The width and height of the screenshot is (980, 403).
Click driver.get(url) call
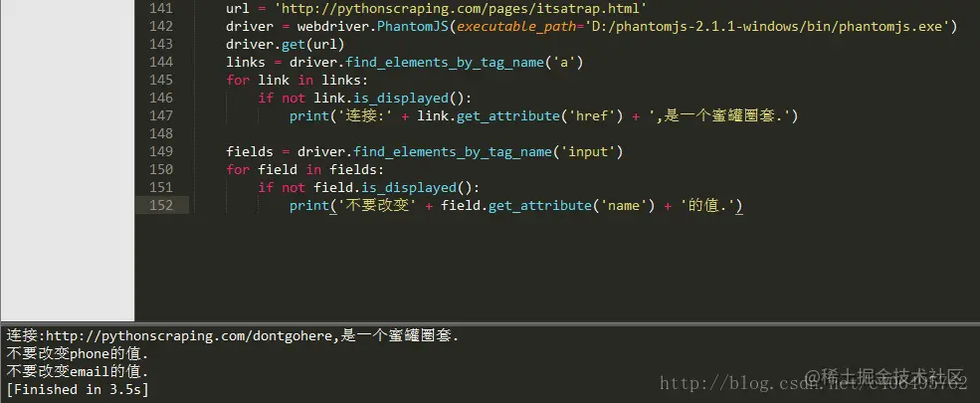pyautogui.click(x=285, y=45)
